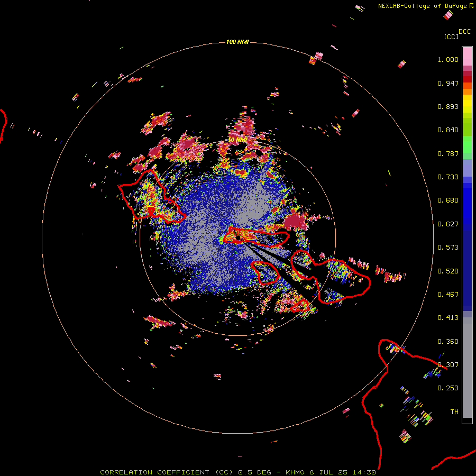Select the 1.000 legend value
The height and width of the screenshot is (476, 476).
pos(448,59)
